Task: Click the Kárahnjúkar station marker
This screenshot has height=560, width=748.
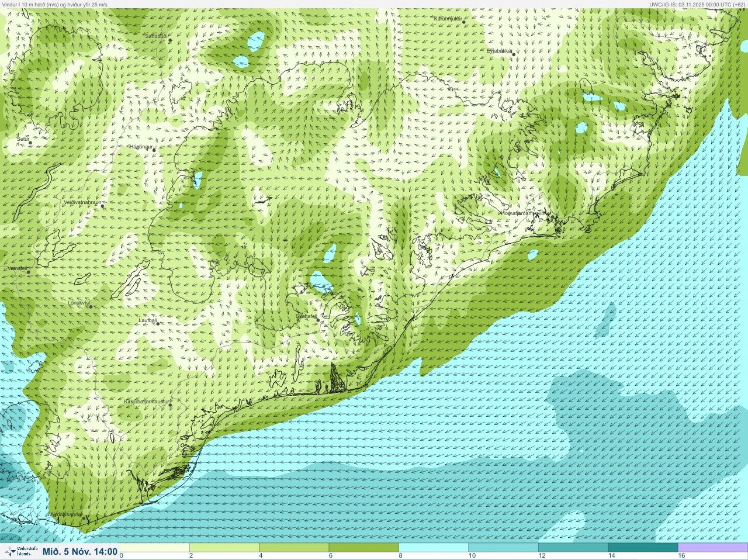Action: [465, 23]
